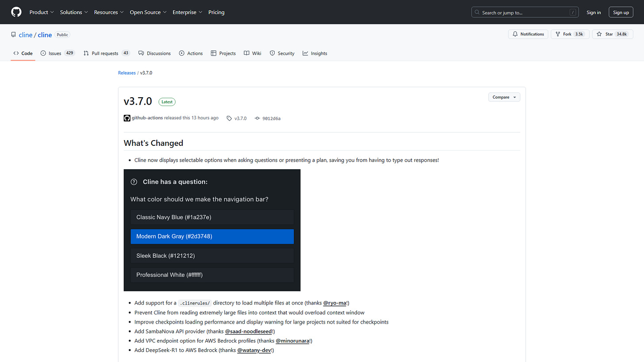Switch to the Issues tab

57,53
